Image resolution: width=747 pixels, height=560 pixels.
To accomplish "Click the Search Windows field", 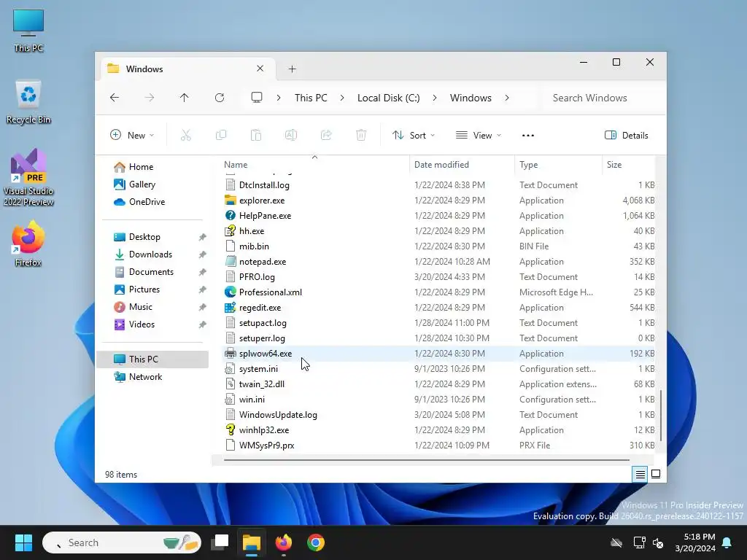I will coord(602,98).
